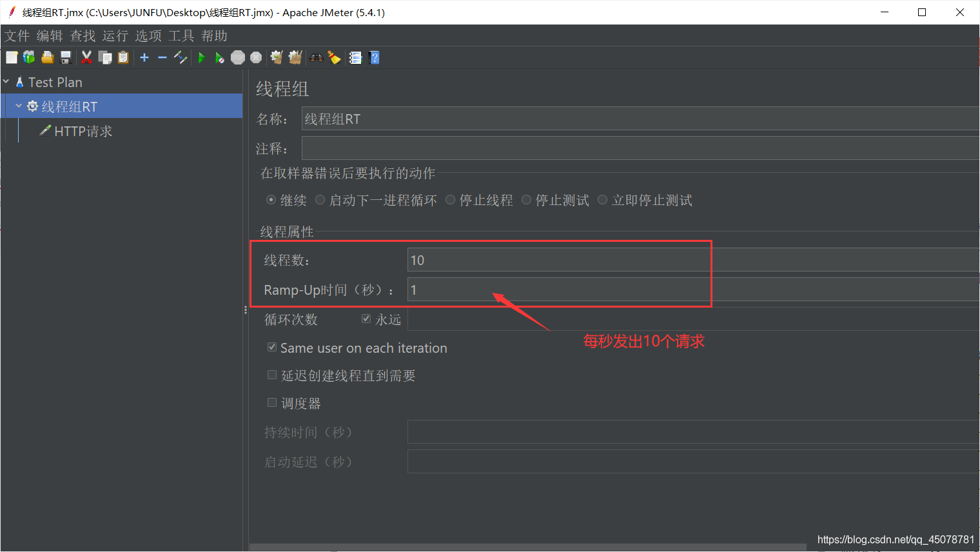The image size is (980, 552).
Task: Select the 停止测试 radio option
Action: point(526,200)
